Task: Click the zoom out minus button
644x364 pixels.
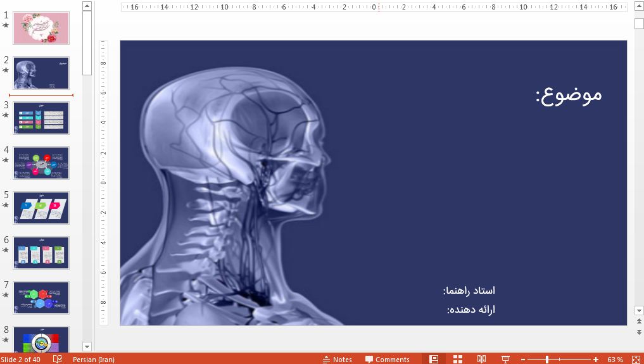Action: tap(522, 359)
